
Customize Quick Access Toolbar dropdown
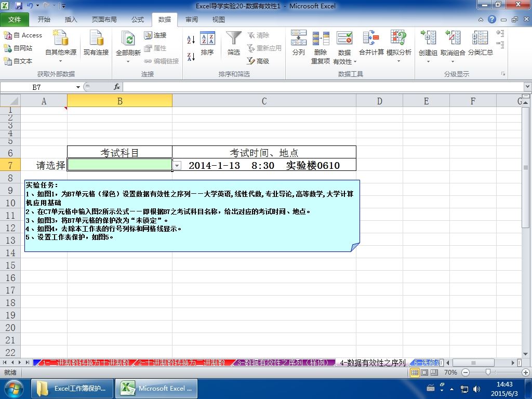(x=63, y=6)
